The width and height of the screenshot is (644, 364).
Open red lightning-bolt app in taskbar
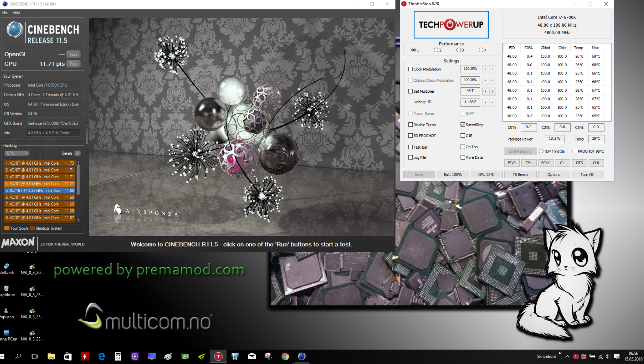click(85, 356)
